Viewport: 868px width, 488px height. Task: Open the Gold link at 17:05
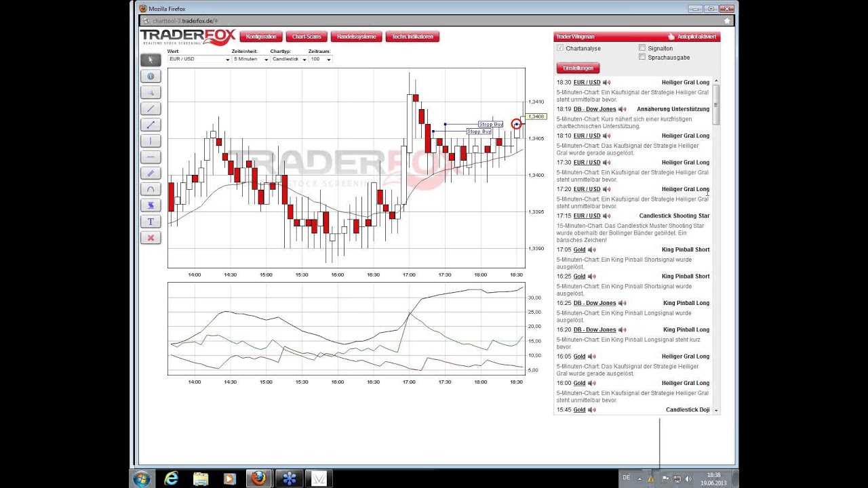(x=580, y=250)
